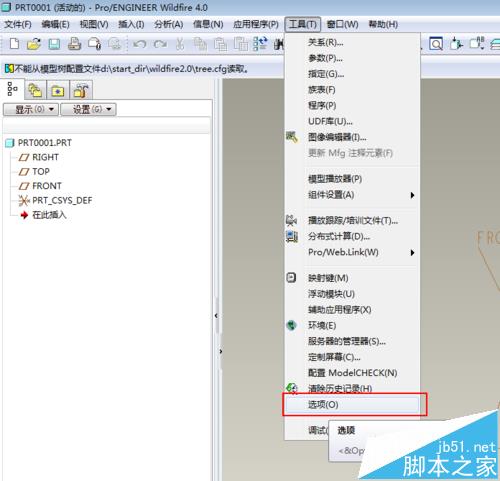
Task: Click the model tree filter field
Action: pos(107,126)
